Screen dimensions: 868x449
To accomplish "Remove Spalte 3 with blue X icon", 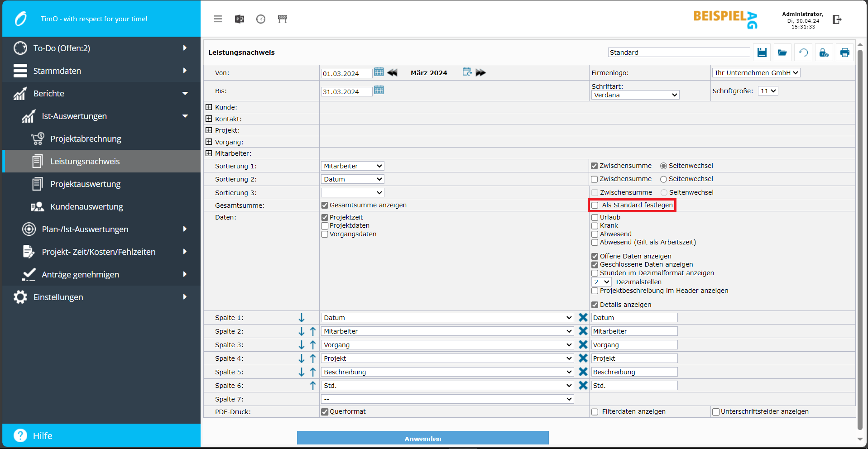I will pos(583,345).
